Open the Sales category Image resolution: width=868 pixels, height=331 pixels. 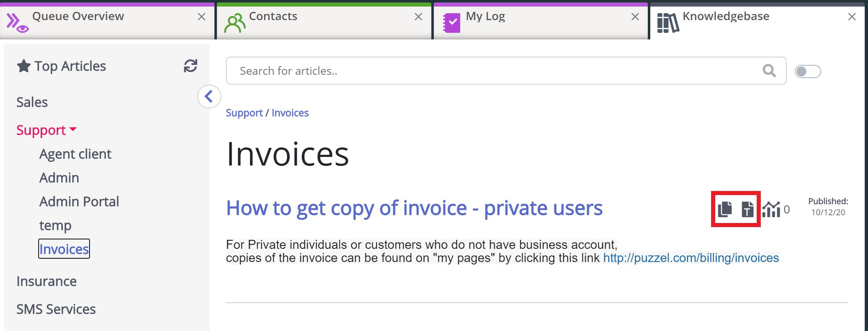coord(32,102)
